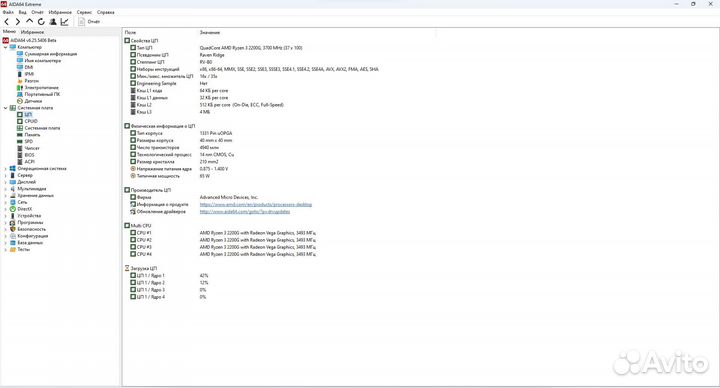This screenshot has height=388, width=720.
Task: Select the Тип ЦП row
Action: point(216,48)
